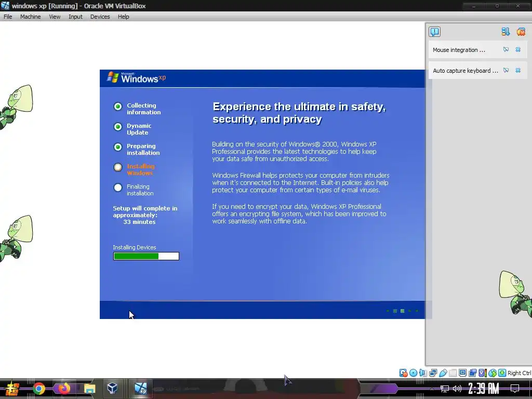Click the '33 minutes' remaining time text
Image resolution: width=532 pixels, height=399 pixels.
139,222
